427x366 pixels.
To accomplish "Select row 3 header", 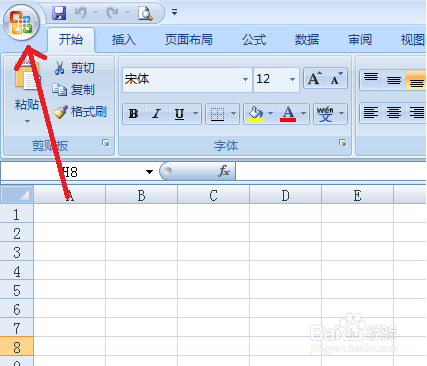I will click(x=17, y=252).
